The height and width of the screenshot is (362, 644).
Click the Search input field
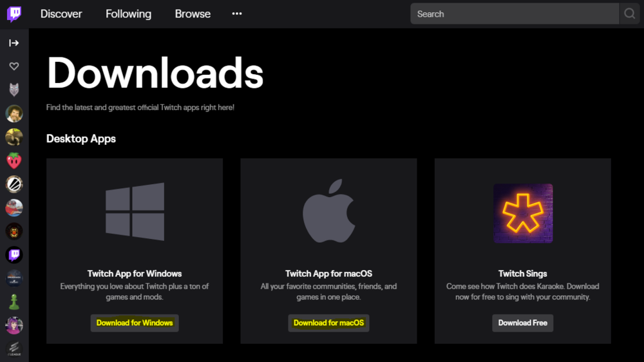pos(514,14)
